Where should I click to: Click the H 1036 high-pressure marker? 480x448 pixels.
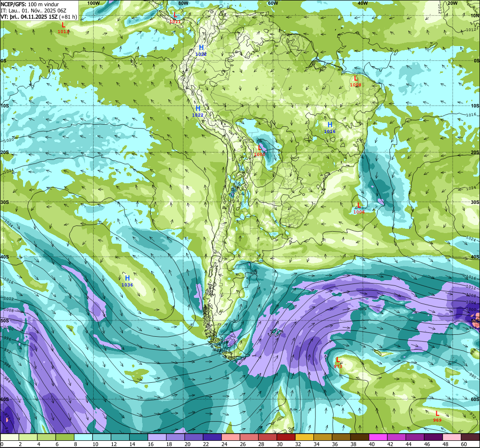(x=127, y=281)
